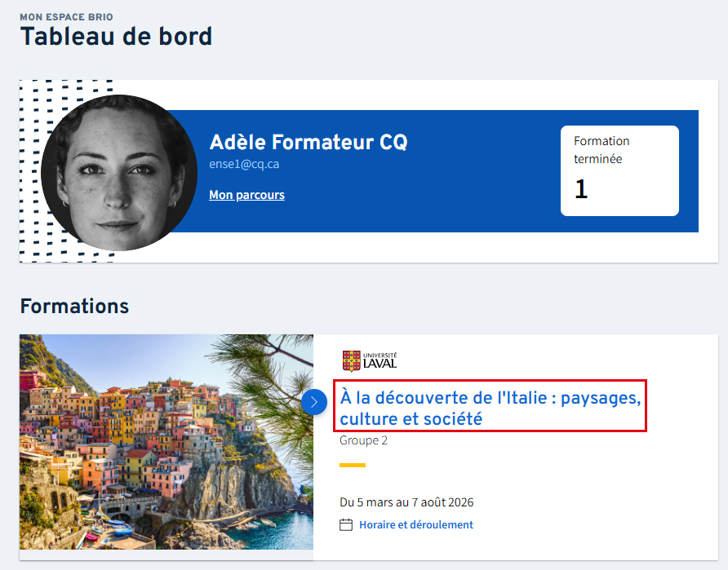Click the name Adèle Formateur CQ

[x=309, y=142]
